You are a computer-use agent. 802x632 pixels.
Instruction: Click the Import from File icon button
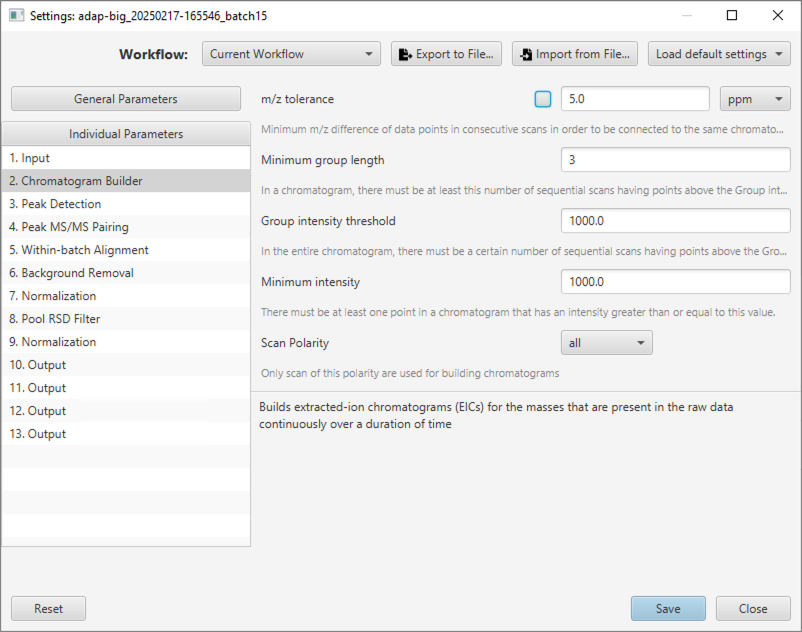[x=574, y=54]
